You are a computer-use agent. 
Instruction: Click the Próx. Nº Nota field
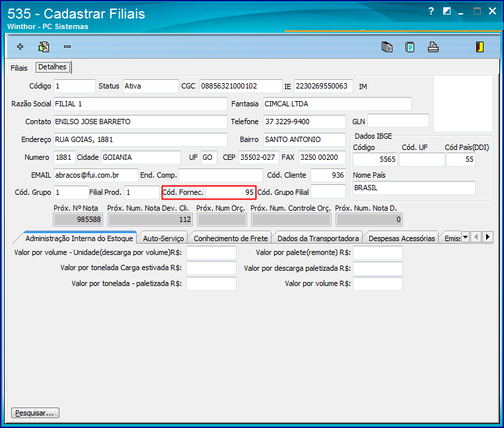[x=78, y=220]
